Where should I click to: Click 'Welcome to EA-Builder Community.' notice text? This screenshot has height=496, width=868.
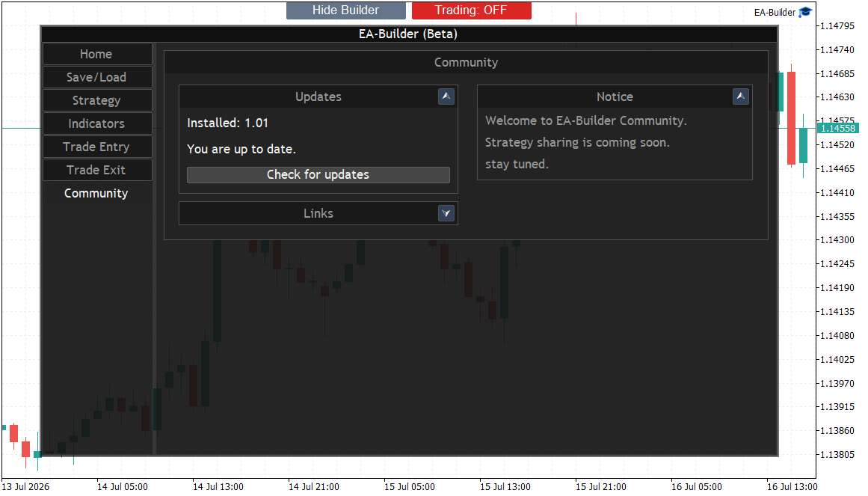585,120
